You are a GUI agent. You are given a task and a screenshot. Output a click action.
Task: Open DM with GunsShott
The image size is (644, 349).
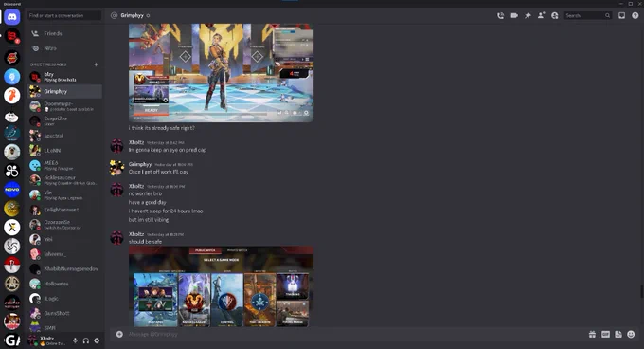point(64,313)
